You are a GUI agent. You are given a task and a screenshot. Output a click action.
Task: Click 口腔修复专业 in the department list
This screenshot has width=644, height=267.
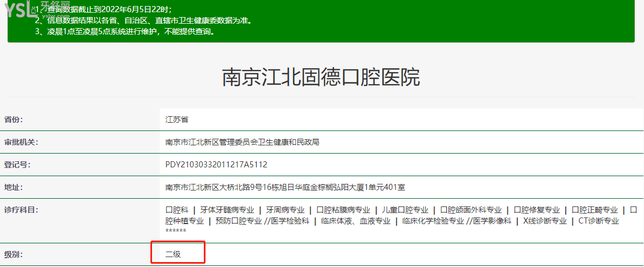pyautogui.click(x=537, y=210)
